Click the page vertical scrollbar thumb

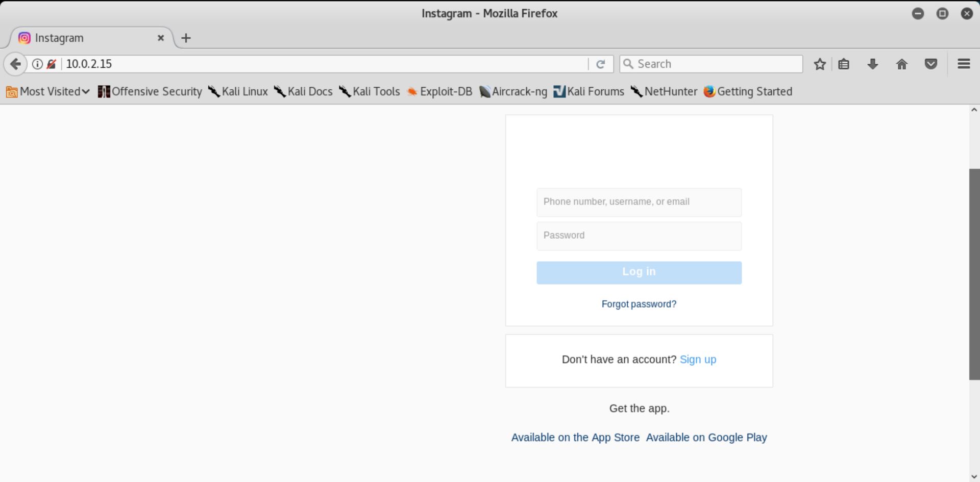tap(974, 274)
